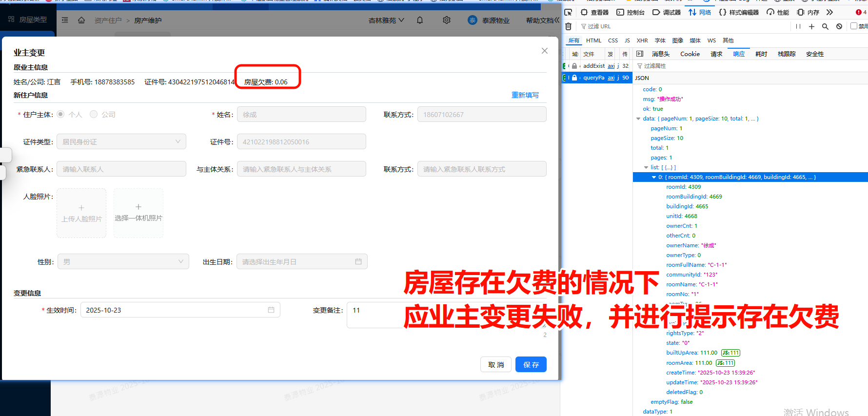Collapse the list array node
The width and height of the screenshot is (868, 416).
pyautogui.click(x=646, y=167)
